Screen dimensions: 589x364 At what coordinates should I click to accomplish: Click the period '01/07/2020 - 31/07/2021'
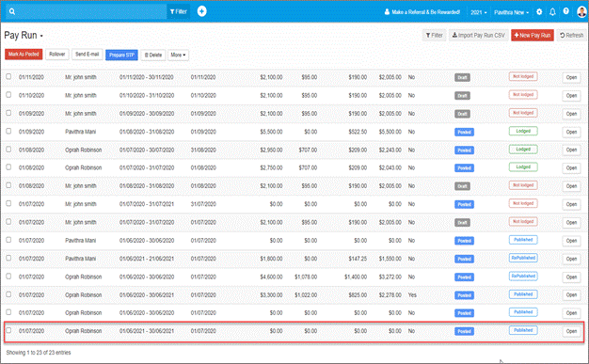(x=147, y=204)
